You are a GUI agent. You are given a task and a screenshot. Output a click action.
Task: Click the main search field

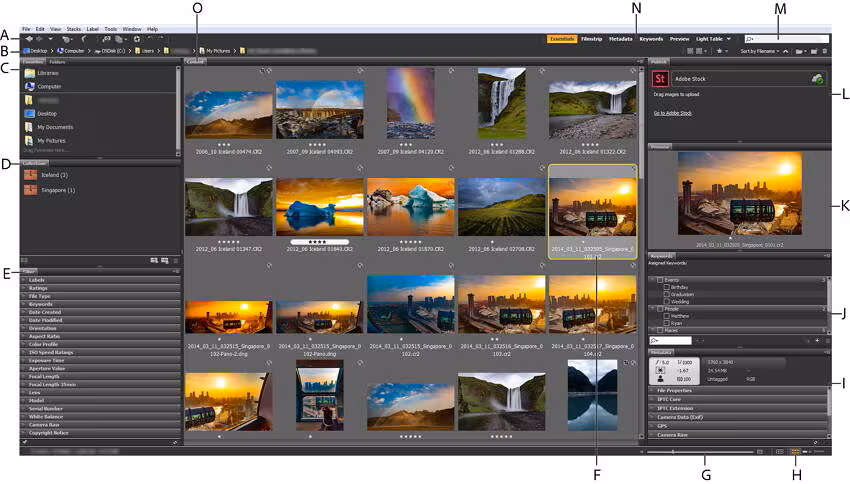[787, 39]
